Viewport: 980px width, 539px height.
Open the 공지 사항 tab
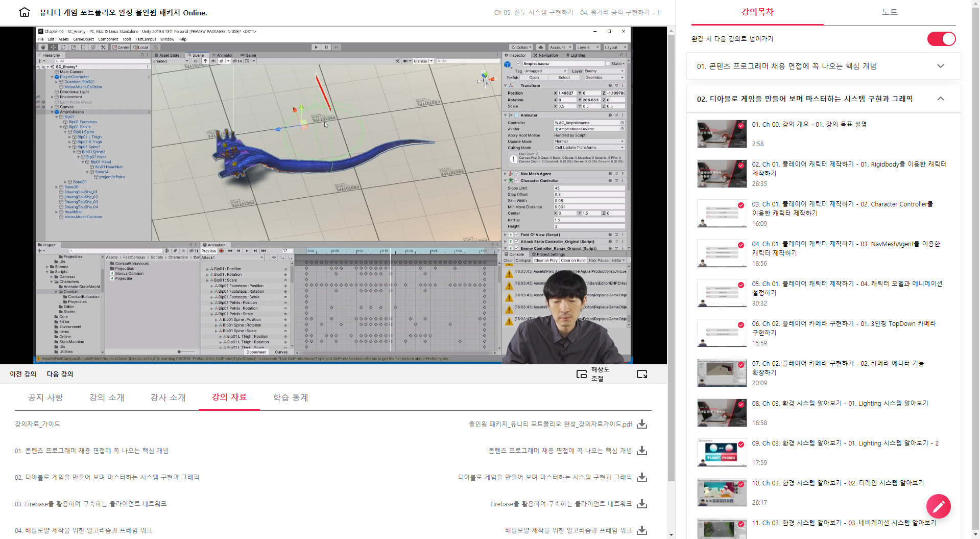(x=45, y=397)
